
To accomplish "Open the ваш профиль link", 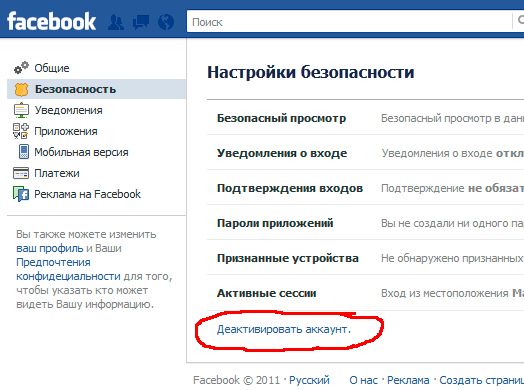I will point(49,248).
